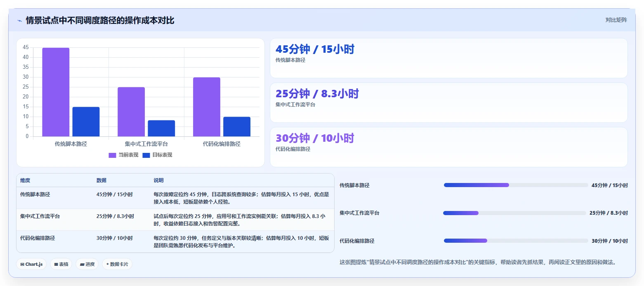Screen dimensions: 644x286
Task: Click the 代码化编排路径 x-axis label in the chart
Action: (x=222, y=144)
